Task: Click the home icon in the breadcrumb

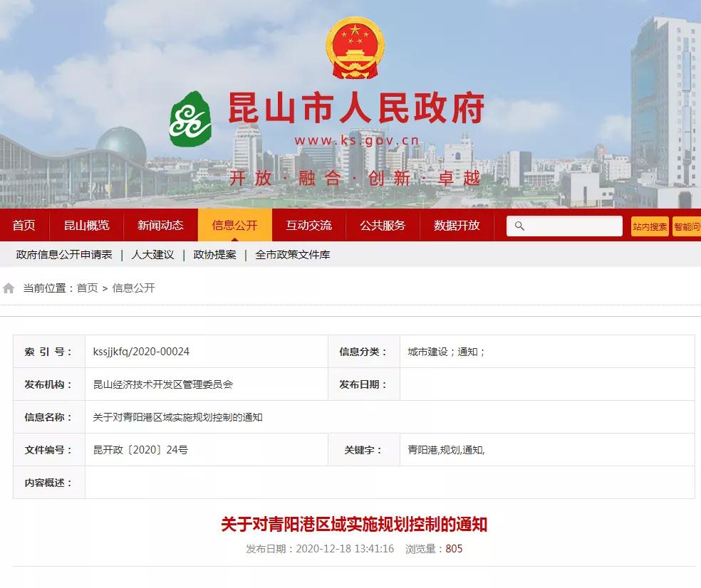Action: (8, 288)
